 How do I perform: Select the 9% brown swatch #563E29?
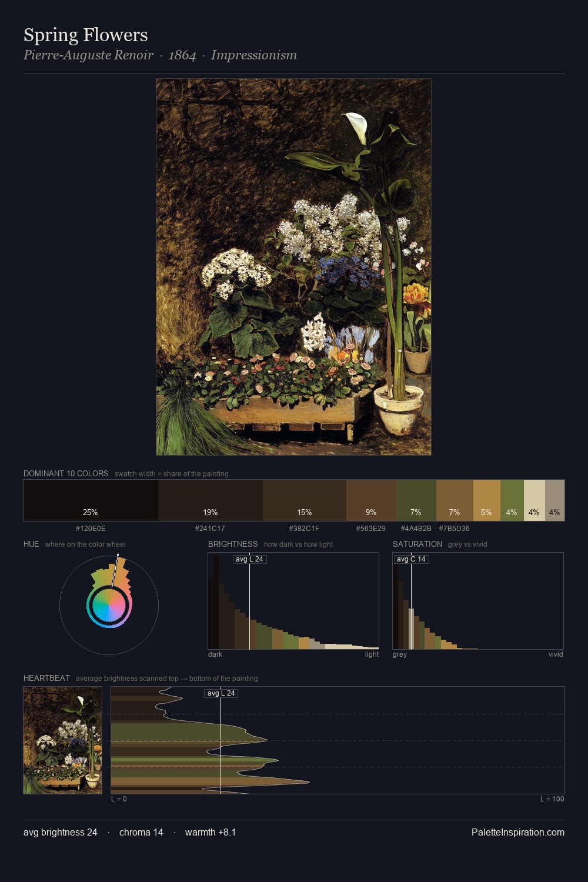371,500
